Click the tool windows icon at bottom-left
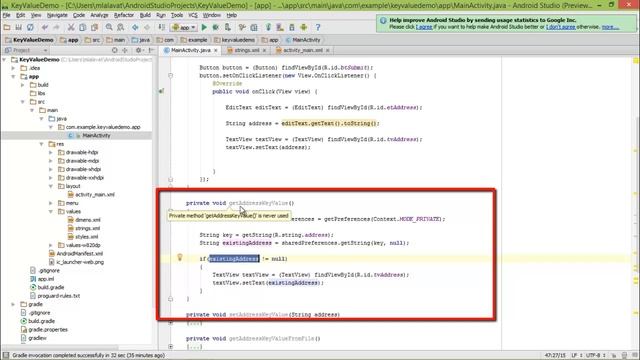This screenshot has height=360, width=640. click(5, 356)
